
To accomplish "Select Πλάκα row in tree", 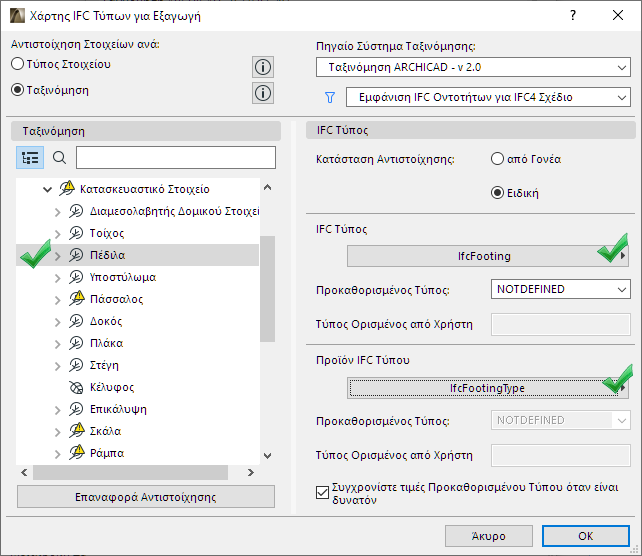I will click(x=138, y=343).
